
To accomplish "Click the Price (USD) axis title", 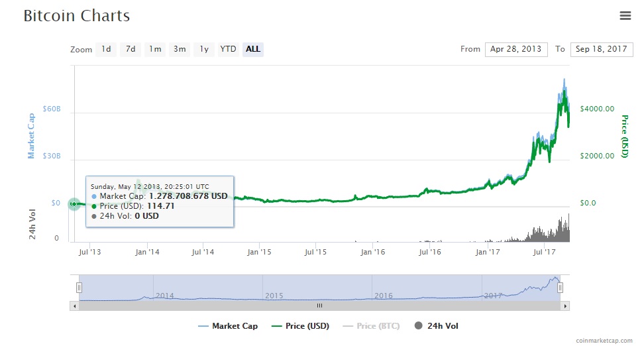I will point(625,136).
